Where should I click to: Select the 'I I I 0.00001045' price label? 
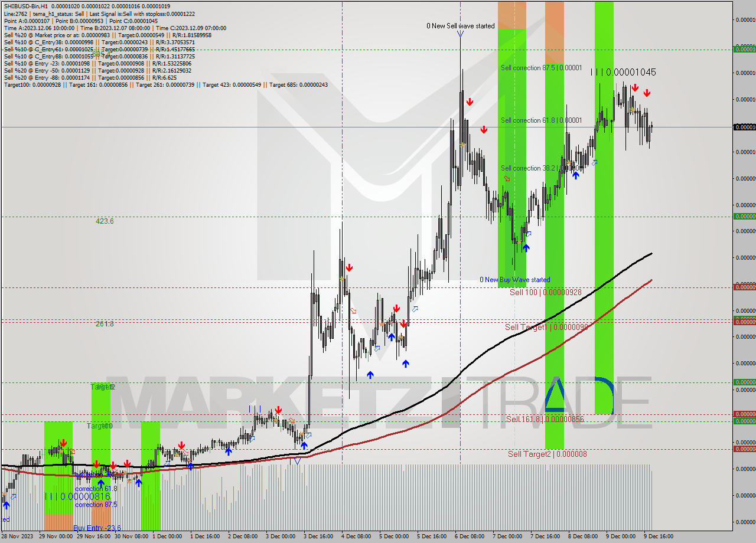(623, 72)
